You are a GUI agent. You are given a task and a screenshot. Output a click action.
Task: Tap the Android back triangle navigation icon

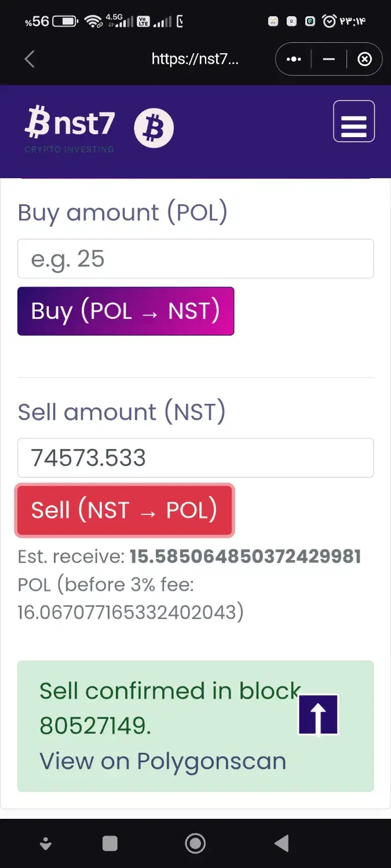point(282,843)
